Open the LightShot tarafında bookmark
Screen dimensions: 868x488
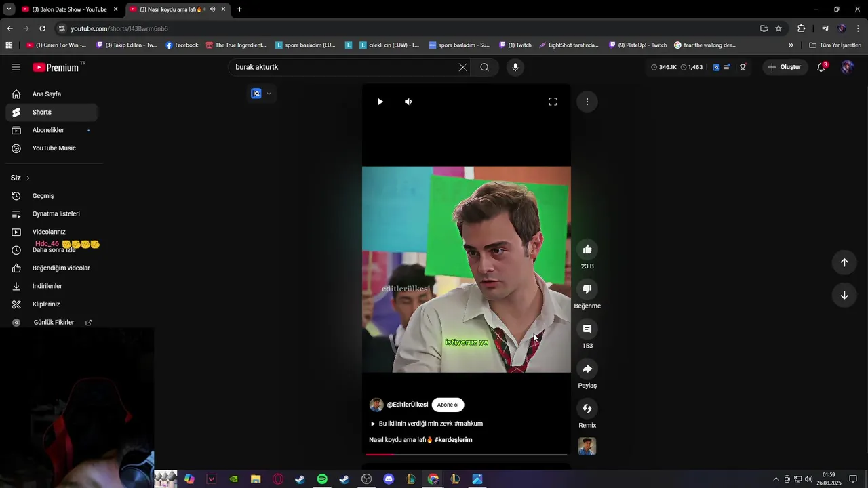point(569,45)
